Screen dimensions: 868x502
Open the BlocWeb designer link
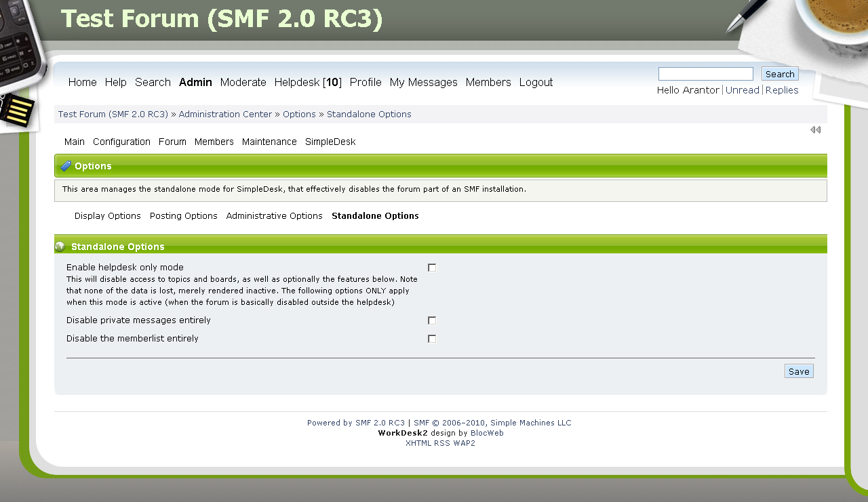pyautogui.click(x=487, y=433)
